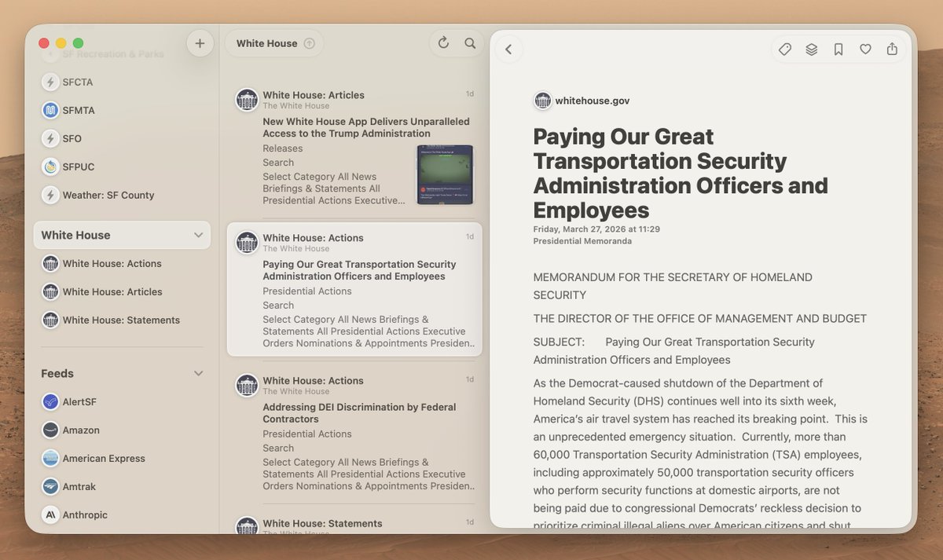Click the Feeds section header
943x560 pixels.
click(x=57, y=373)
